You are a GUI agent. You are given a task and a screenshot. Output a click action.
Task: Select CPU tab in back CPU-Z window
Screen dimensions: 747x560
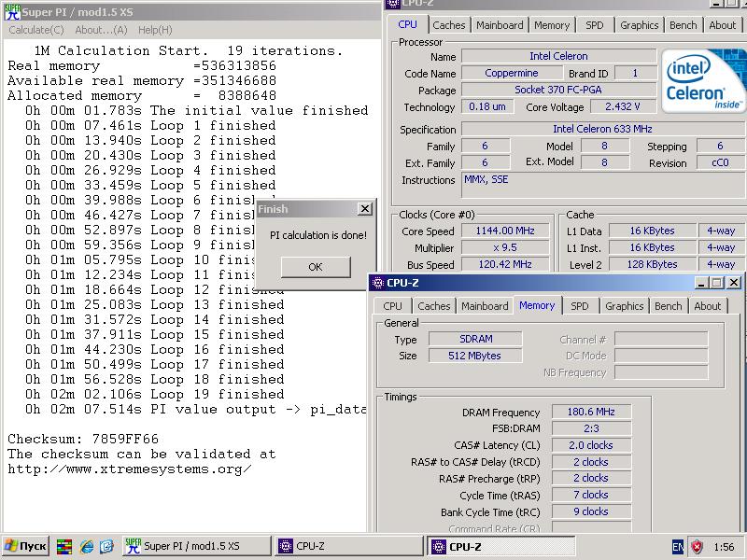[x=407, y=24]
